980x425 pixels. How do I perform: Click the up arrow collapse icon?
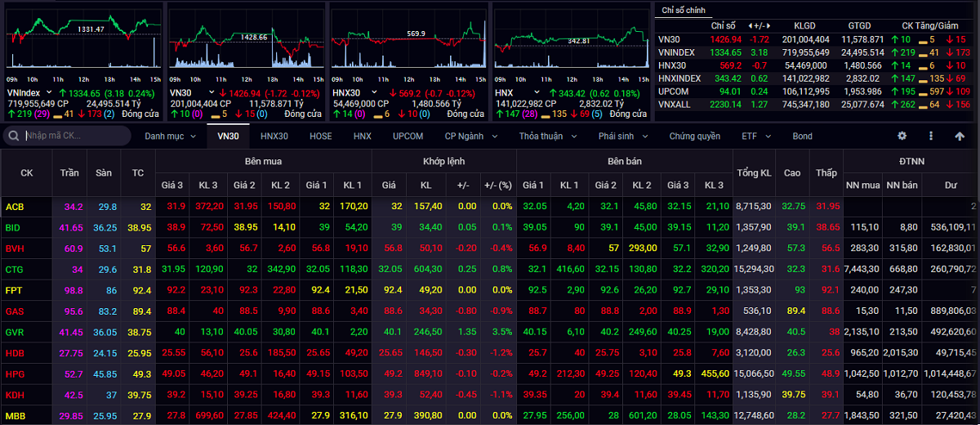pyautogui.click(x=960, y=136)
